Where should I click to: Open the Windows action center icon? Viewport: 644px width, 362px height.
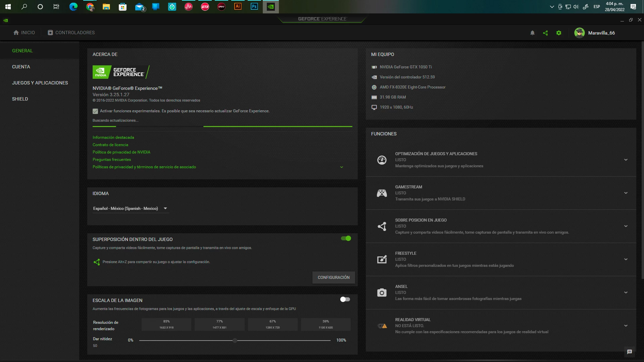click(x=633, y=7)
